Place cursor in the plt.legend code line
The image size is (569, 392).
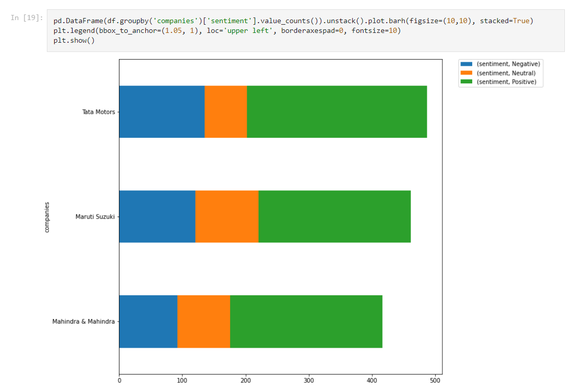[227, 31]
